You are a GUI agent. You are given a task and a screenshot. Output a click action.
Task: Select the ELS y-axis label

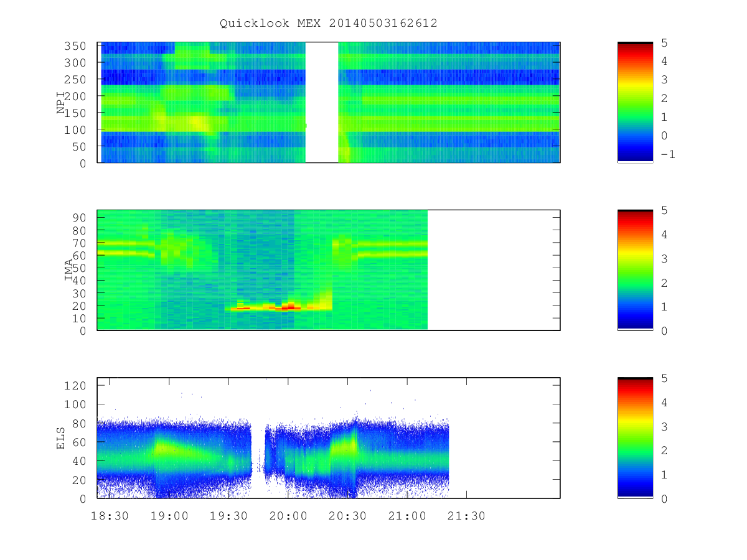(x=61, y=437)
